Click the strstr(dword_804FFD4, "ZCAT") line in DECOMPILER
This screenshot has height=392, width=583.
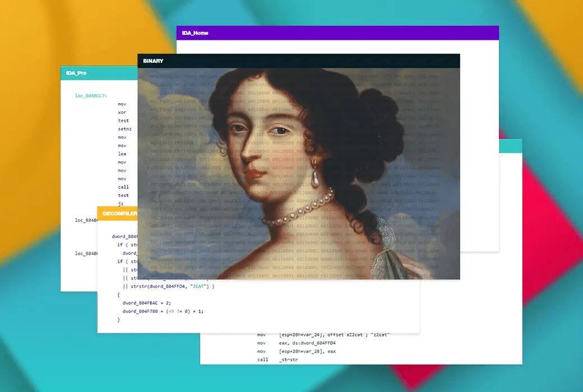[168, 287]
